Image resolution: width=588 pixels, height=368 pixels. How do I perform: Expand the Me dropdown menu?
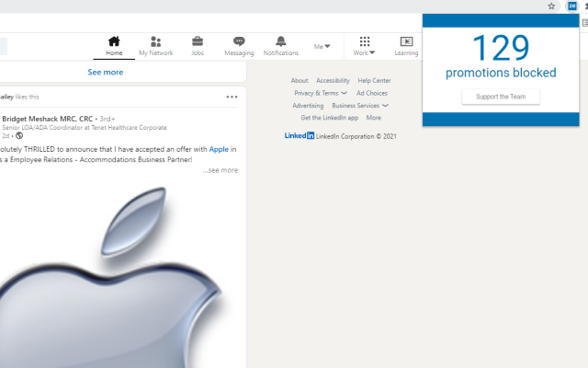(x=322, y=46)
